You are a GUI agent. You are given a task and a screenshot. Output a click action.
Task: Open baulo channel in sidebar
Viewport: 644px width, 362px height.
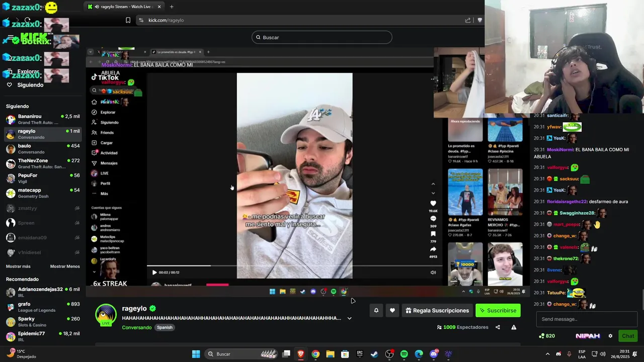43,149
